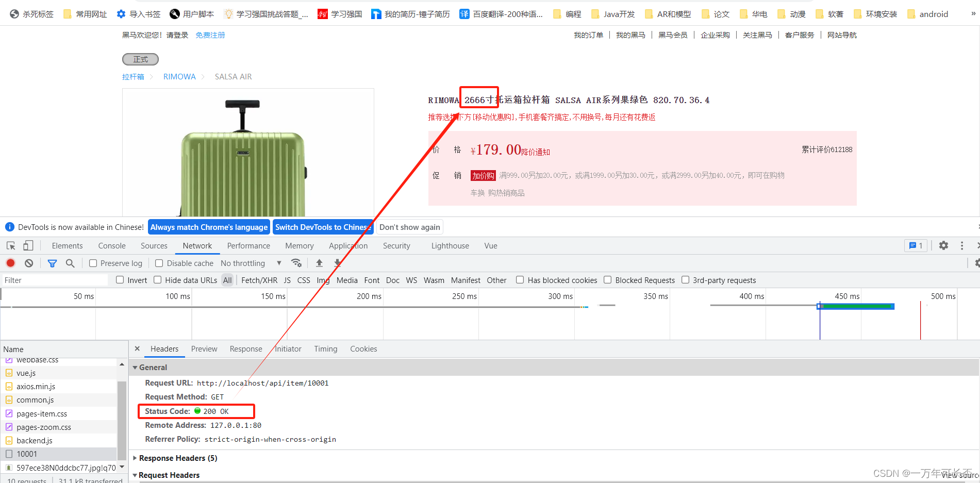Open network search magnifier
The width and height of the screenshot is (980, 483).
click(70, 263)
